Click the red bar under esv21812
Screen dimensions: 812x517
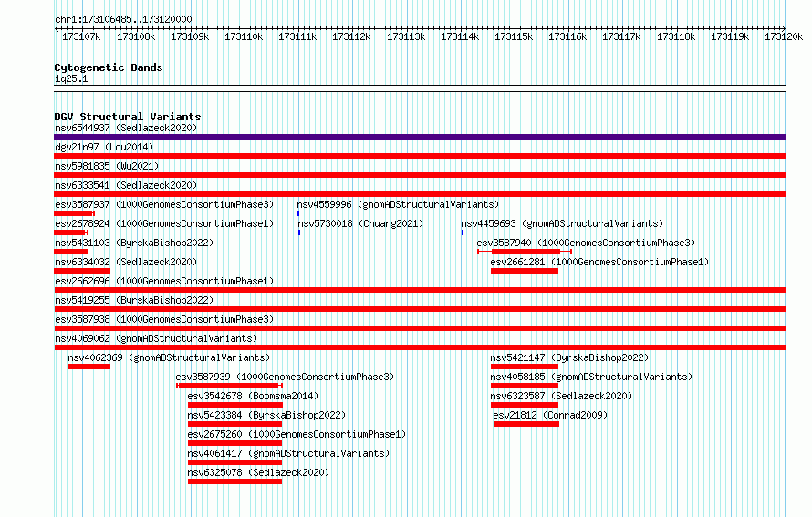526,424
